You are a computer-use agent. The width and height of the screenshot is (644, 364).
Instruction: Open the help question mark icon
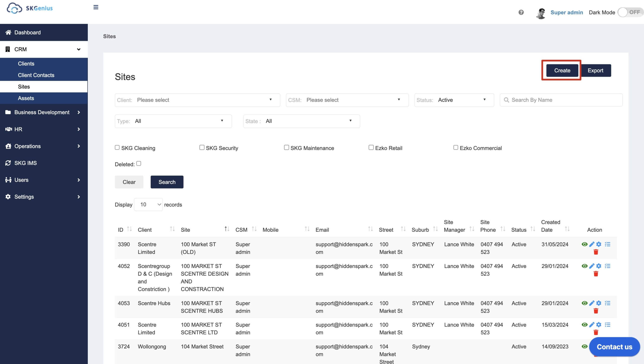tap(521, 12)
